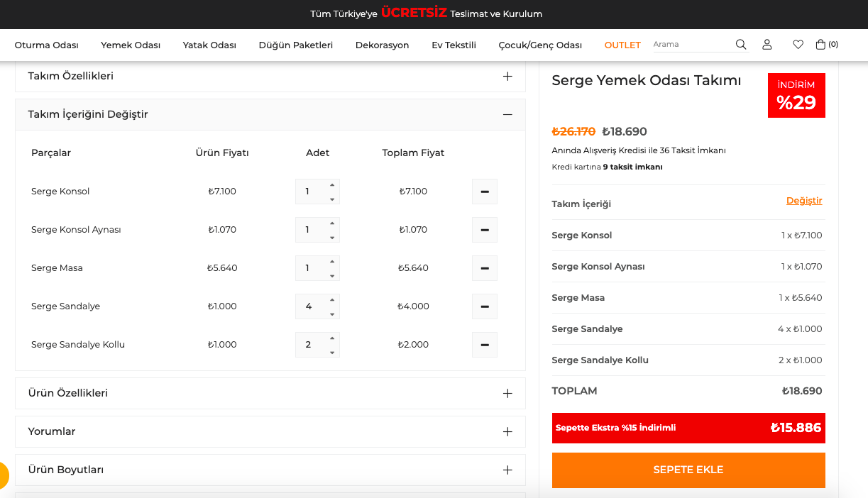Increase Serge Sandalye Kollu quantity up arrow
This screenshot has width=868, height=498.
click(331, 338)
